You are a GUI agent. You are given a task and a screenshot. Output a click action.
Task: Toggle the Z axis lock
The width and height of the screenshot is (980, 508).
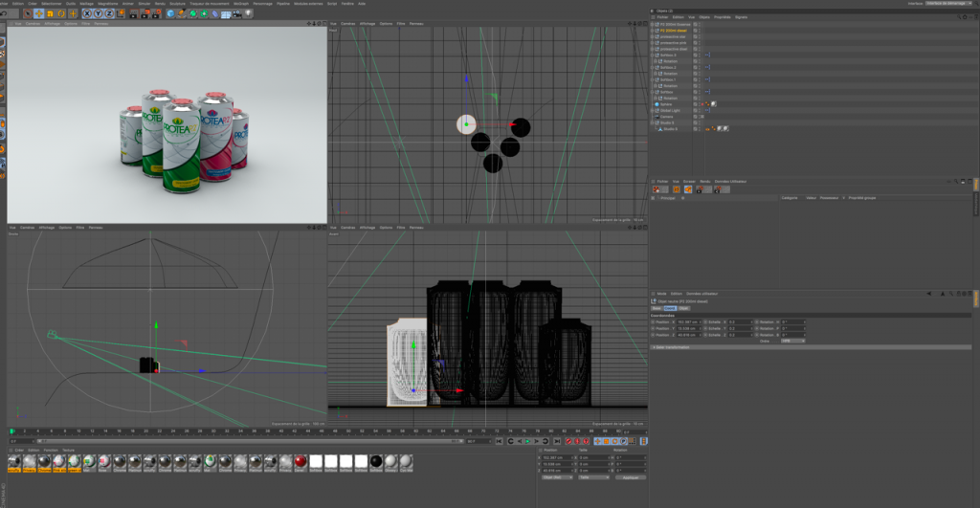tap(109, 13)
